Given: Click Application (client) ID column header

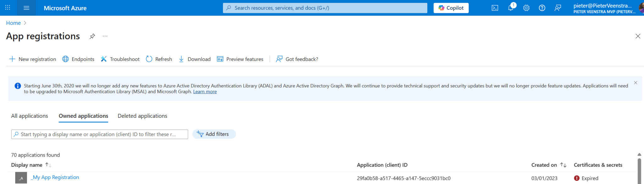Looking at the screenshot, I should pyautogui.click(x=382, y=165).
